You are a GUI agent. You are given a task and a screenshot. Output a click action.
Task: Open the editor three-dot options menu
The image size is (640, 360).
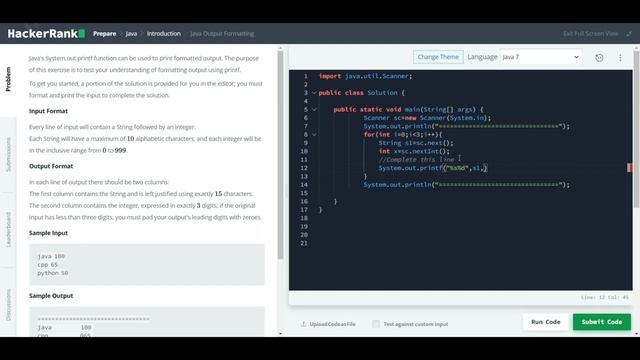(x=620, y=58)
